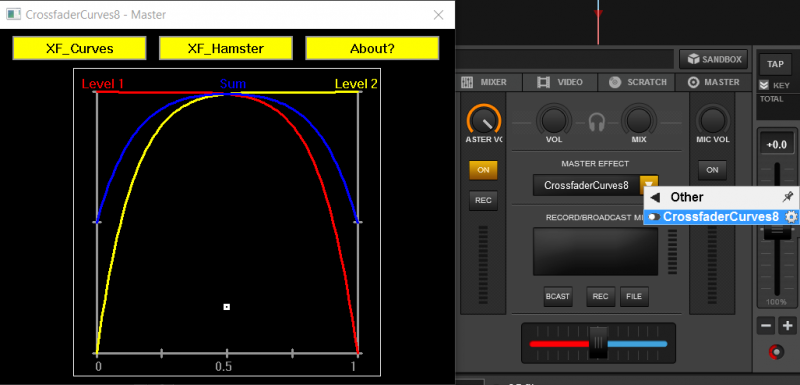Click the SANDBOX button

pyautogui.click(x=714, y=59)
